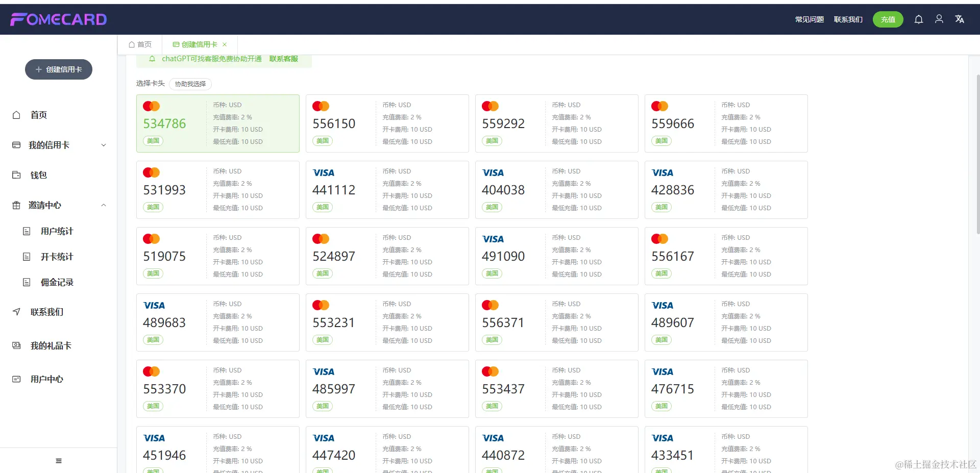Image resolution: width=980 pixels, height=473 pixels.
Task: Click the credit card icon beside 我的信用卡
Action: (16, 145)
